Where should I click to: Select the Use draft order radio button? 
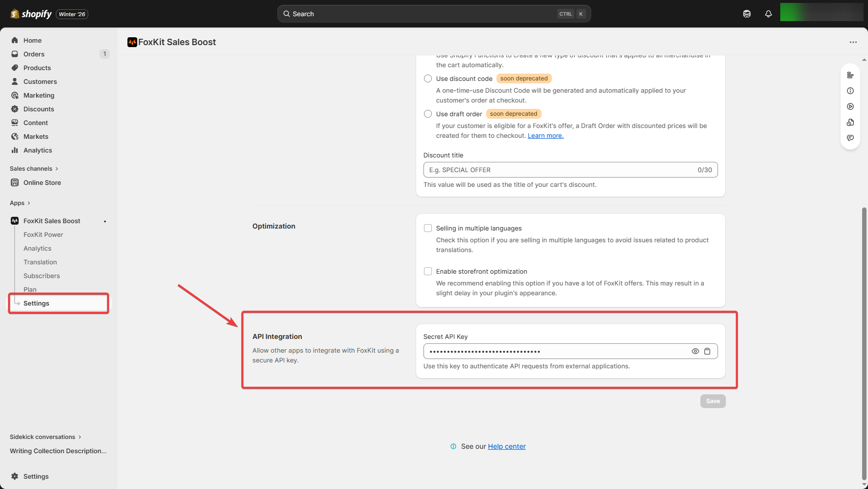point(428,114)
